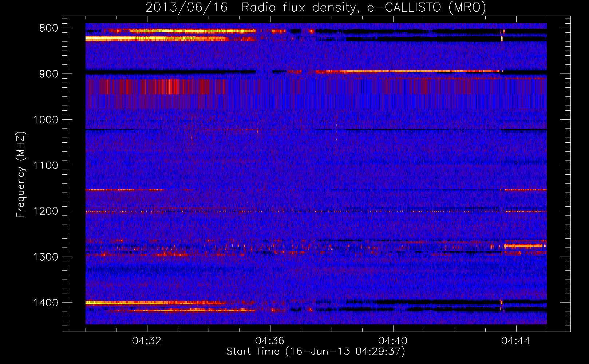Viewport: 589px width, 364px height.
Task: Click the 1200 frequency tick label
Action: pyautogui.click(x=46, y=211)
